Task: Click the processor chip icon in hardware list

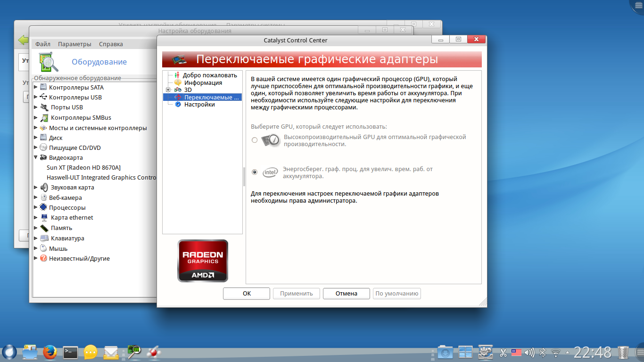Action: click(x=44, y=207)
